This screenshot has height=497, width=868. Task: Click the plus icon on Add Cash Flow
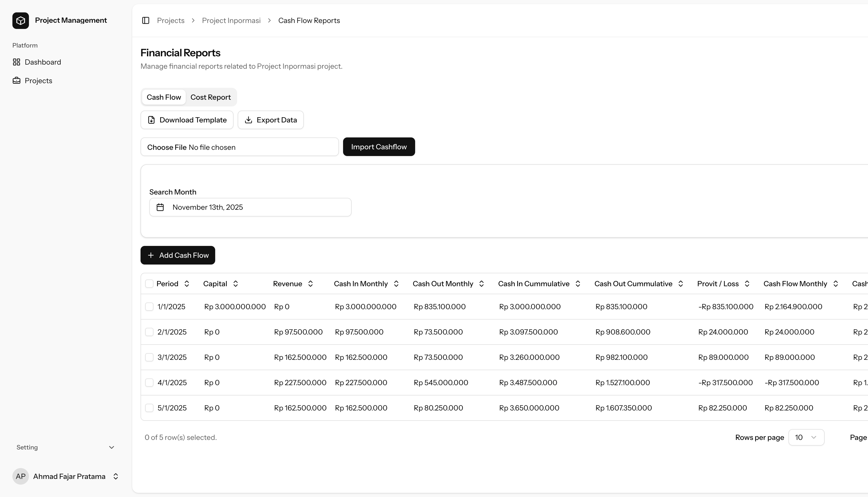click(151, 255)
